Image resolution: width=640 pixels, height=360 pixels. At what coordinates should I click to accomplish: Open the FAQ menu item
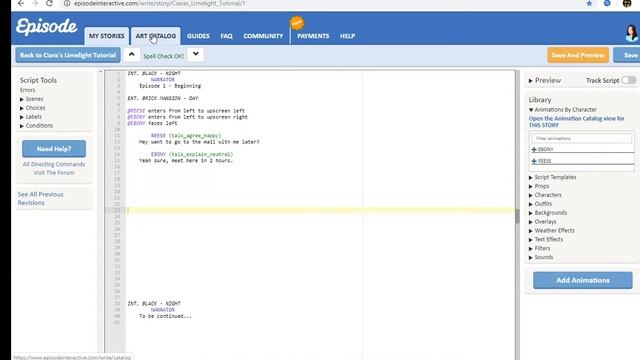[227, 36]
